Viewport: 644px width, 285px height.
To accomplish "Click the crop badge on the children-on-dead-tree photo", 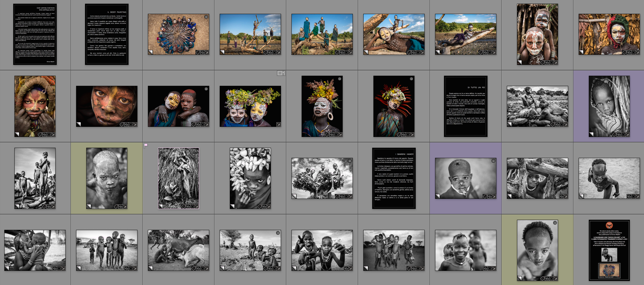I will 274,52.
